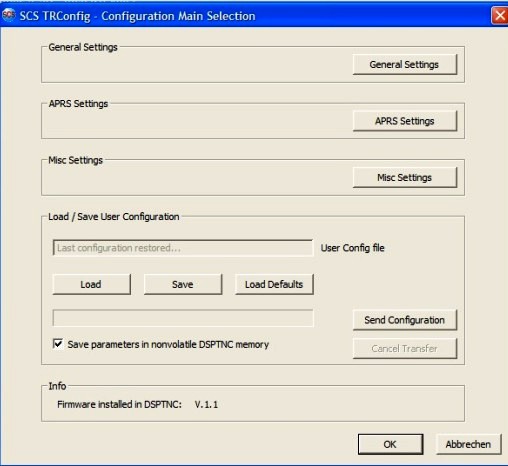
Task: Confirm with the OK button
Action: tap(390, 444)
